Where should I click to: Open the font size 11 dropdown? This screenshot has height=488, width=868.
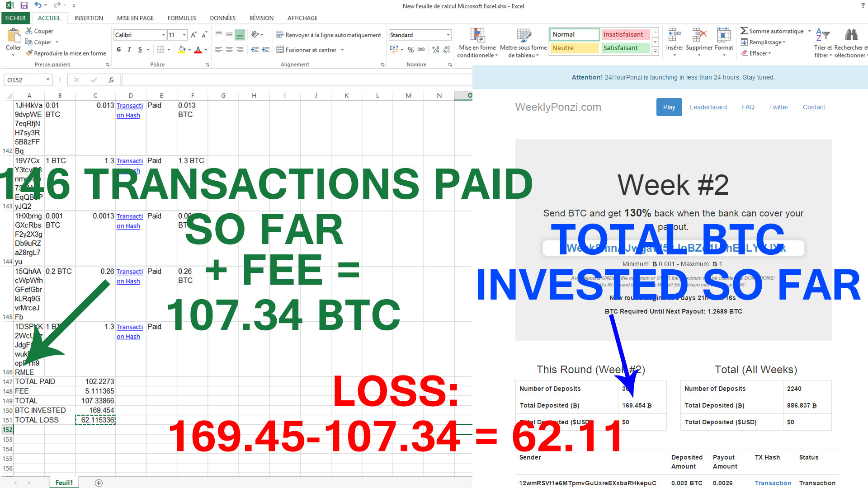184,35
